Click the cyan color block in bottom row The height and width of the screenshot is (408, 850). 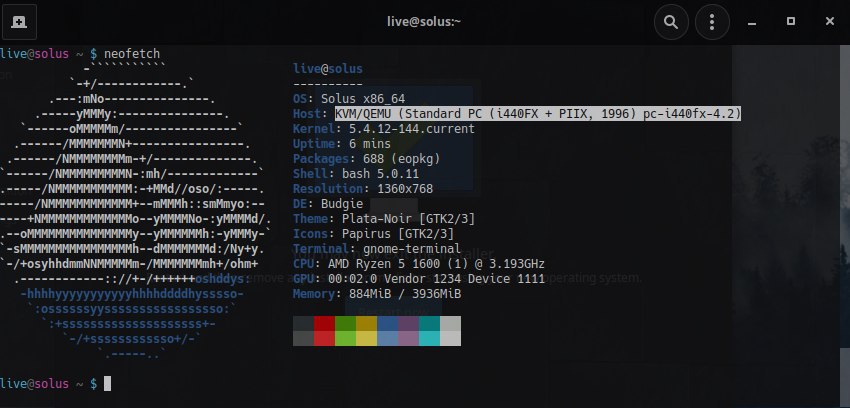pos(429,338)
